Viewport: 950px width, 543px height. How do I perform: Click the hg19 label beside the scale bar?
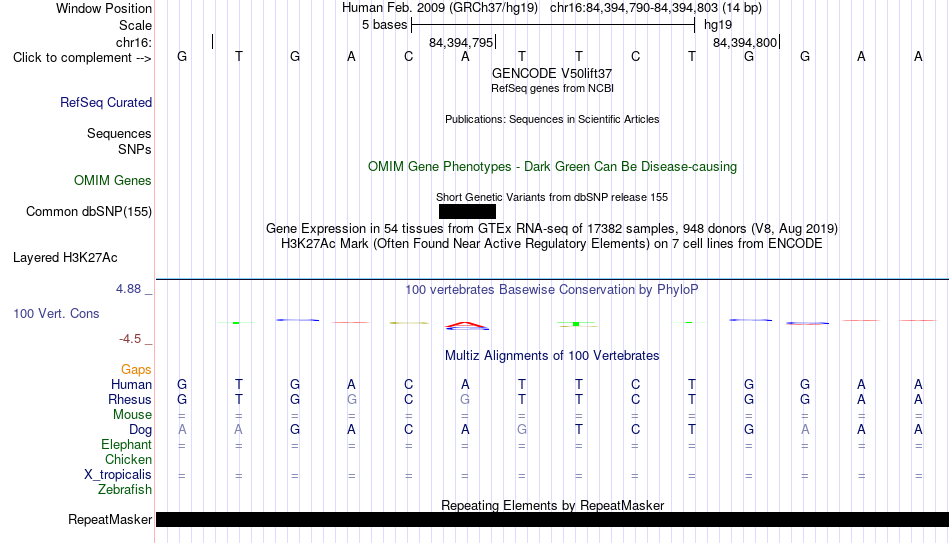tap(718, 25)
